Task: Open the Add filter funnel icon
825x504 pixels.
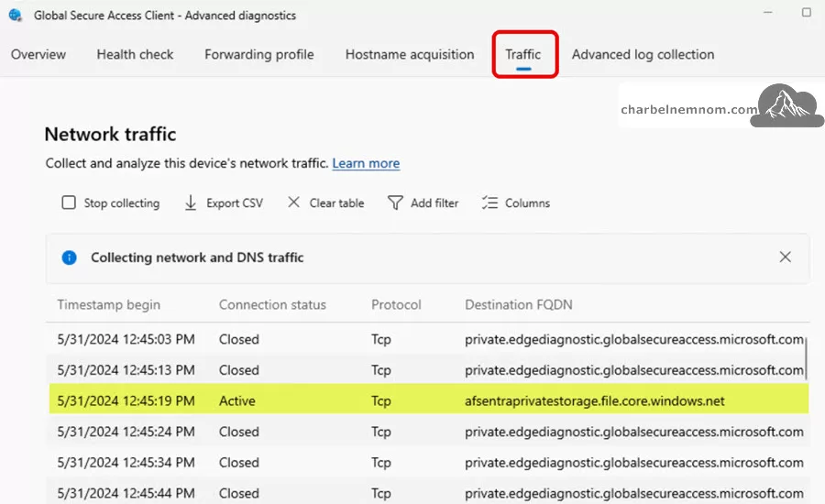Action: point(395,203)
